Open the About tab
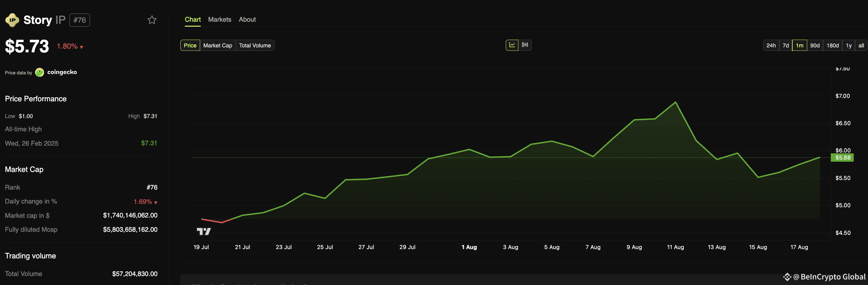 [x=247, y=20]
